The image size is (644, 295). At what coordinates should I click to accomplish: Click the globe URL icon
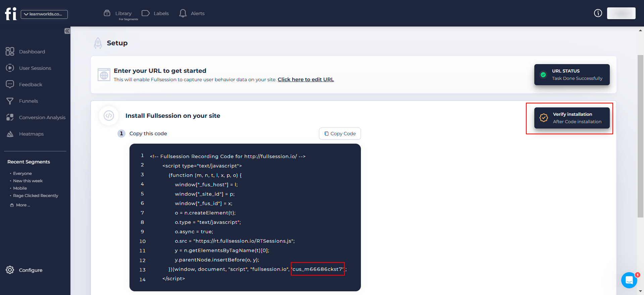(104, 75)
